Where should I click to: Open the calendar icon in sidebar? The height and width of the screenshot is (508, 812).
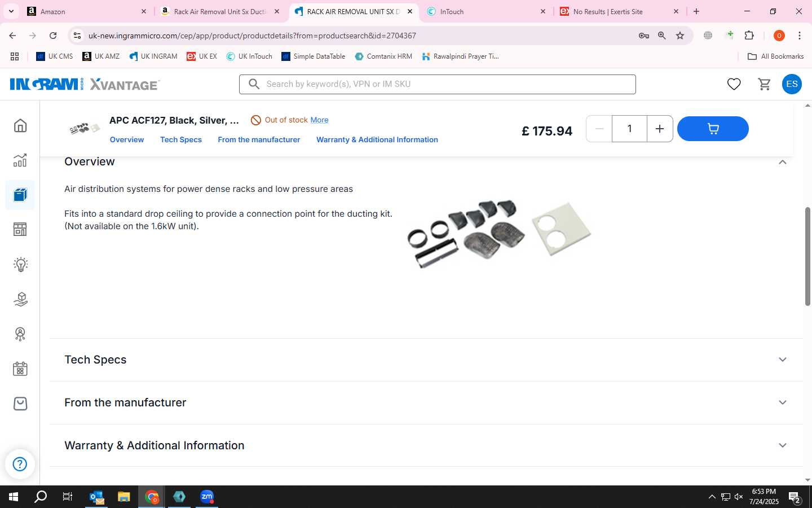coord(20,369)
